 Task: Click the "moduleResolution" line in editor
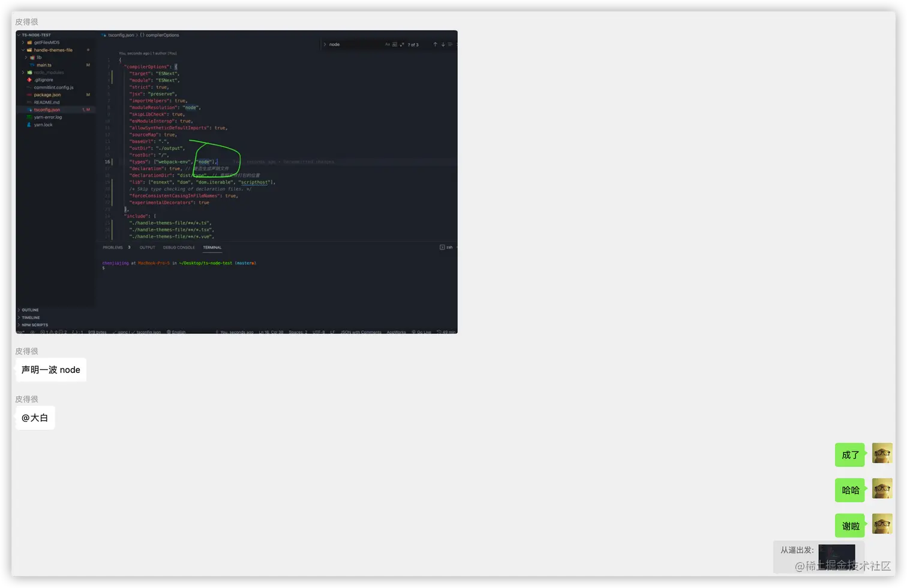point(165,107)
